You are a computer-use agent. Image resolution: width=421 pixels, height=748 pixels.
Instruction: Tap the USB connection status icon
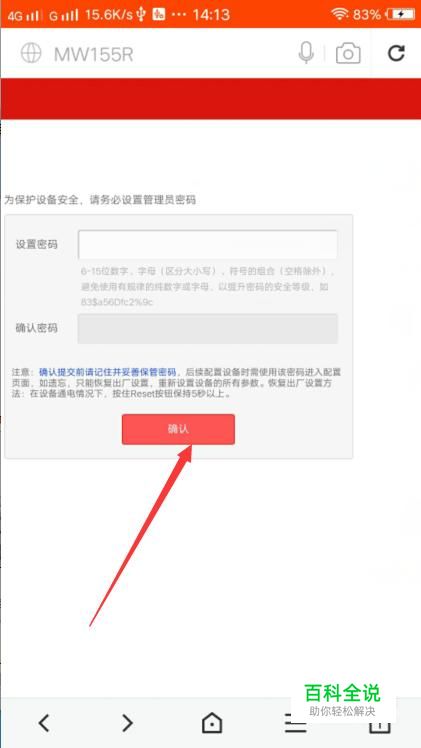(x=141, y=14)
